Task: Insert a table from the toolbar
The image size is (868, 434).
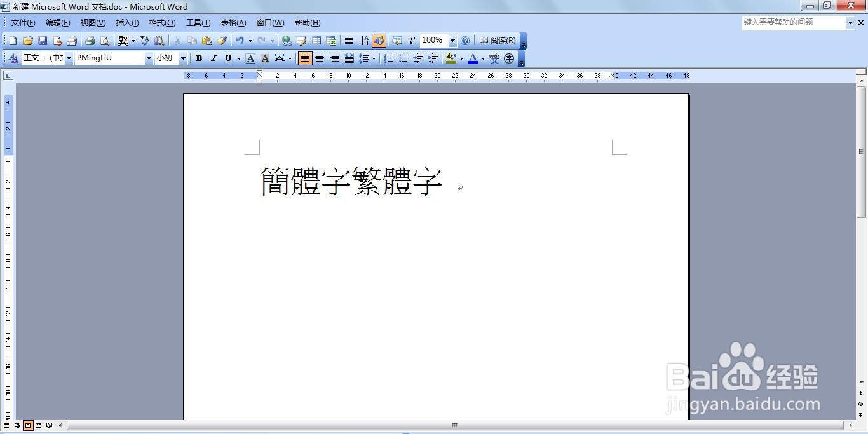Action: pyautogui.click(x=316, y=41)
